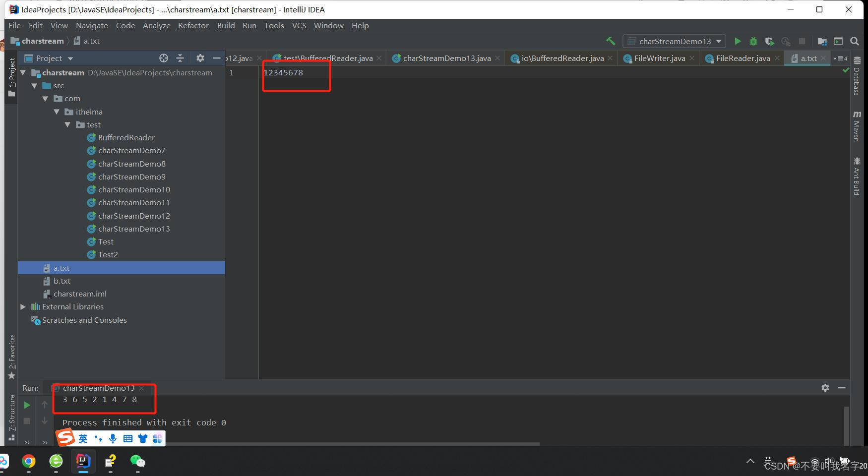Image resolution: width=868 pixels, height=476 pixels.
Task: Start debugging with the bug icon
Action: pos(753,41)
